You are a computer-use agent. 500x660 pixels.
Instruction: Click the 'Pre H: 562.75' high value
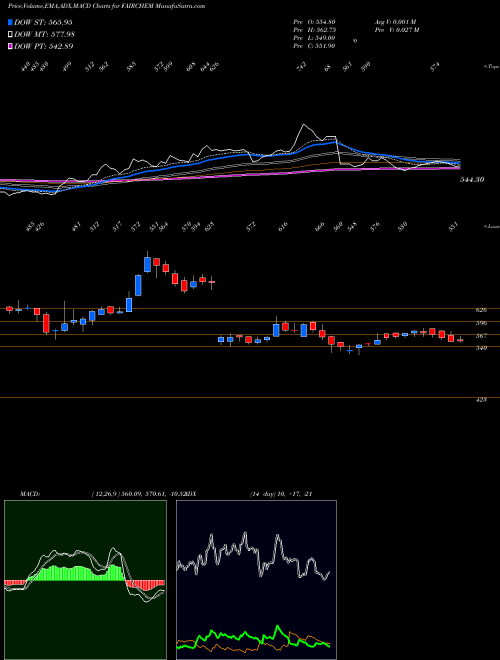pos(315,30)
